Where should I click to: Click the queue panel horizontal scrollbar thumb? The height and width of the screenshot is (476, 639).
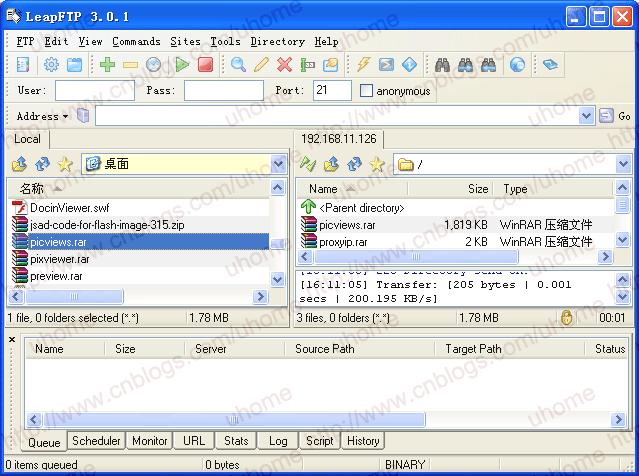pos(233,419)
